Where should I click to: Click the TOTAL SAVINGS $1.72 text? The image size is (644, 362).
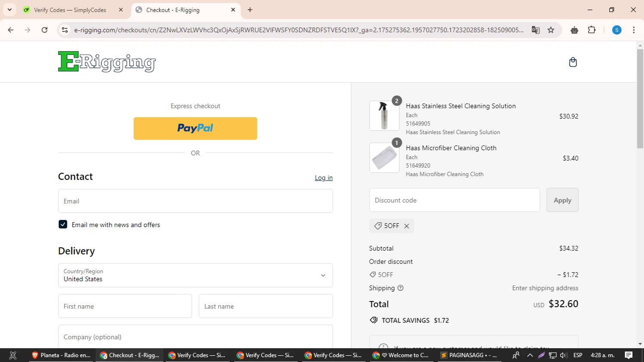click(x=415, y=320)
